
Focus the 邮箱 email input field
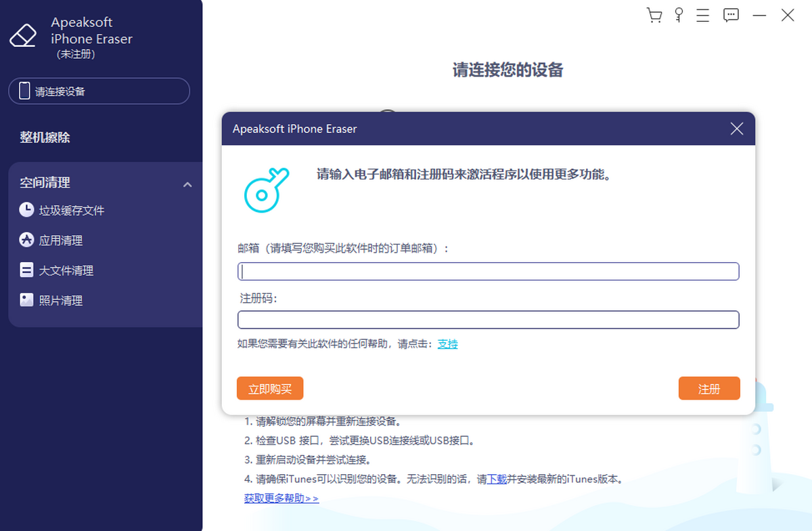click(488, 272)
